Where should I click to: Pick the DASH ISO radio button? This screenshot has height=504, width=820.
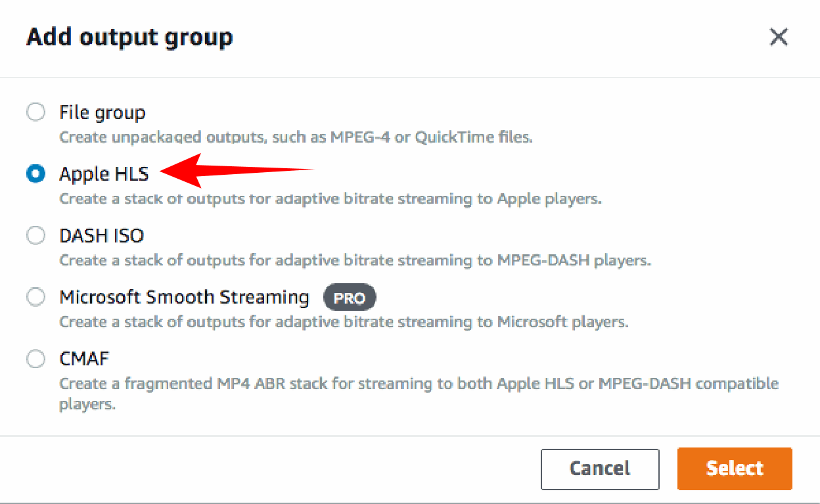tap(35, 235)
